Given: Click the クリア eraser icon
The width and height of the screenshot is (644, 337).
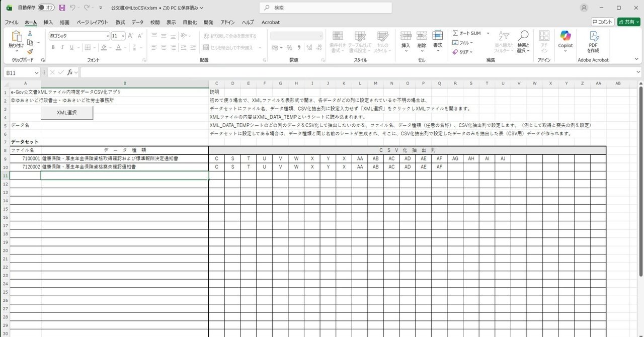Looking at the screenshot, I should tap(455, 51).
